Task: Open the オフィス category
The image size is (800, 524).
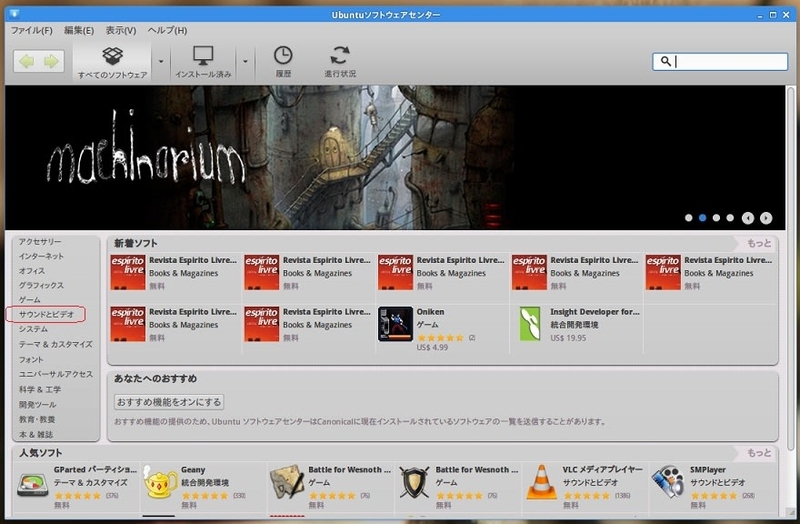Action: [32, 271]
